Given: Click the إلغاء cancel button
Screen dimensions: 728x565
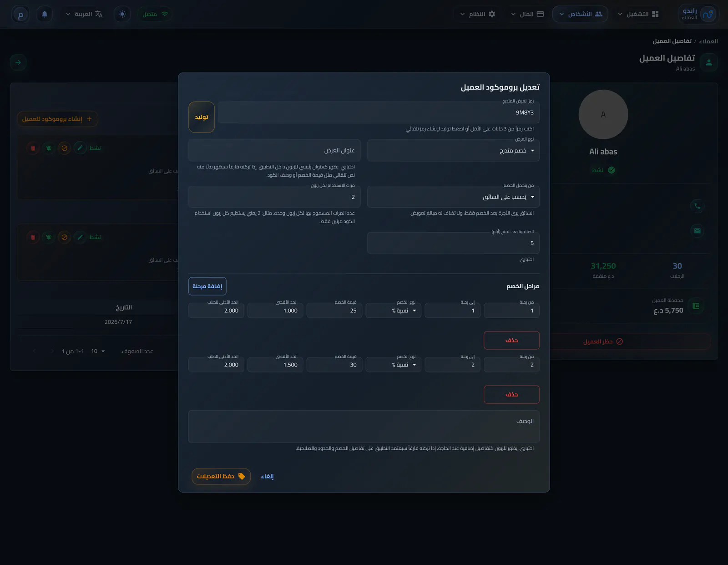Looking at the screenshot, I should coord(268,476).
